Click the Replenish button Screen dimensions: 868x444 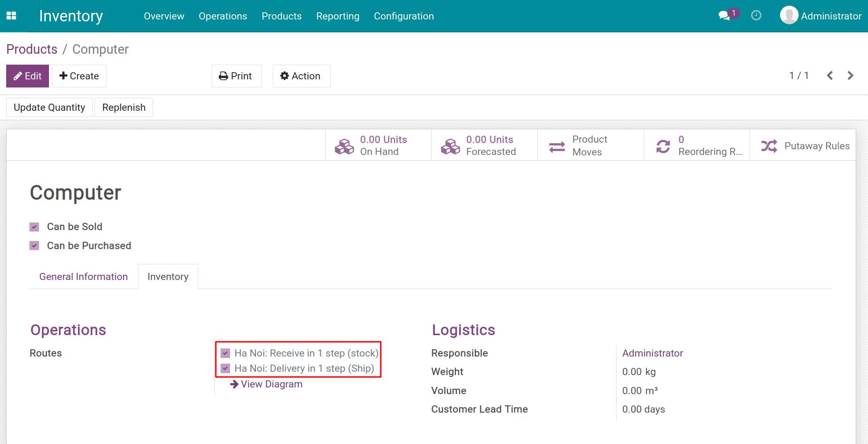pyautogui.click(x=124, y=107)
